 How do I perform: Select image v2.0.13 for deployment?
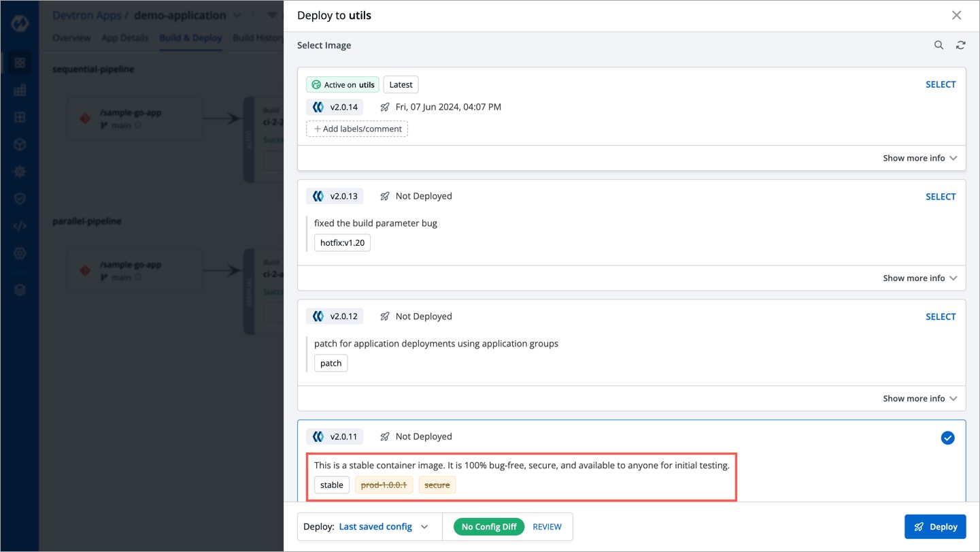point(941,197)
